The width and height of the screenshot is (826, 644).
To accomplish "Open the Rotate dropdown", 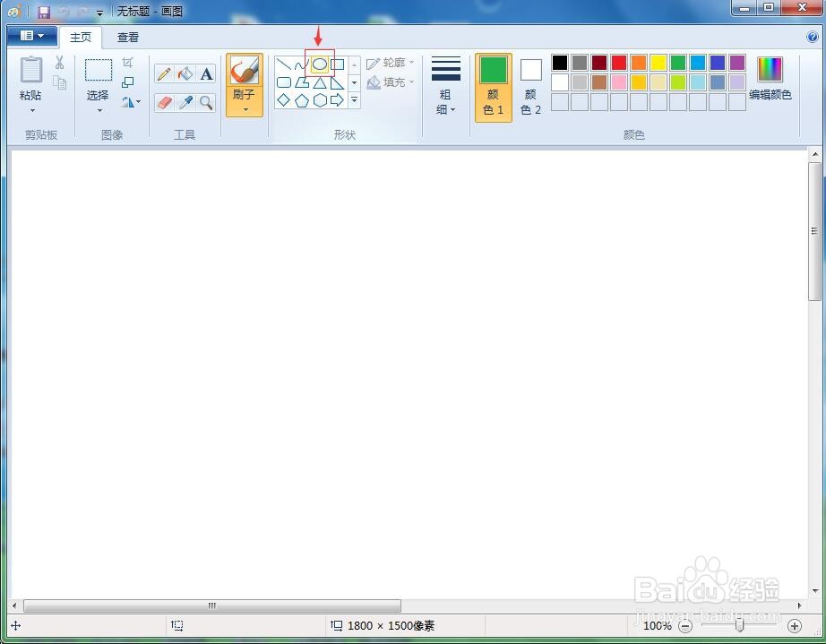I will coord(131,101).
